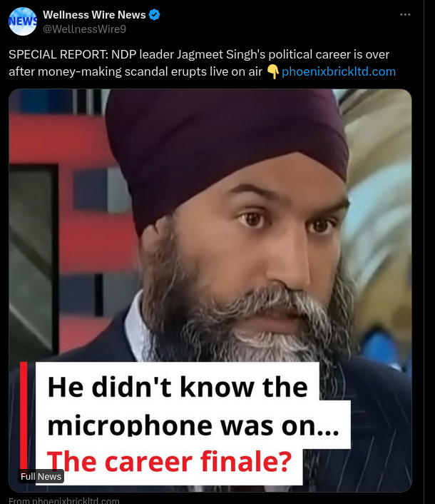Follow the phoenixbrickltd.com link in the post text
435x504 pixels.
339,71
